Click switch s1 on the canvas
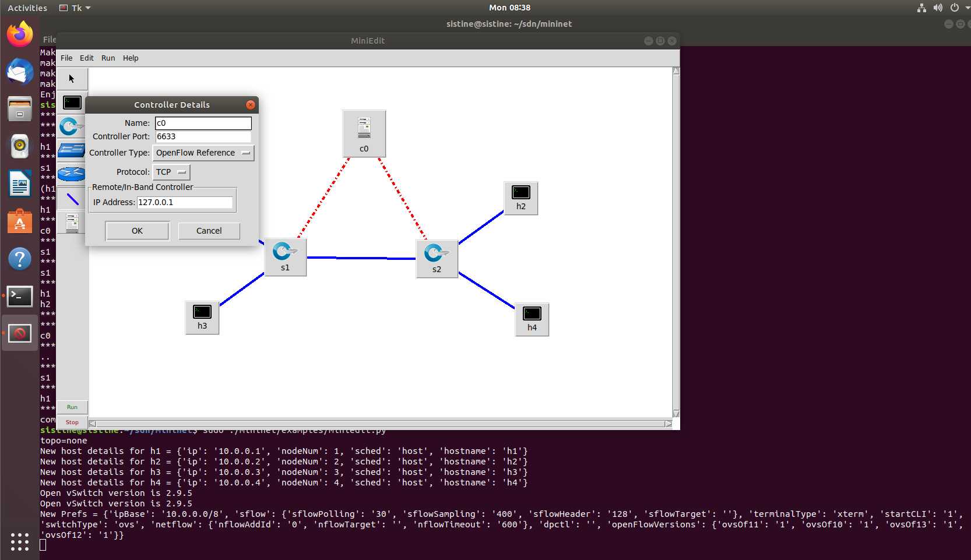Screen dimensions: 971x560 coord(284,257)
